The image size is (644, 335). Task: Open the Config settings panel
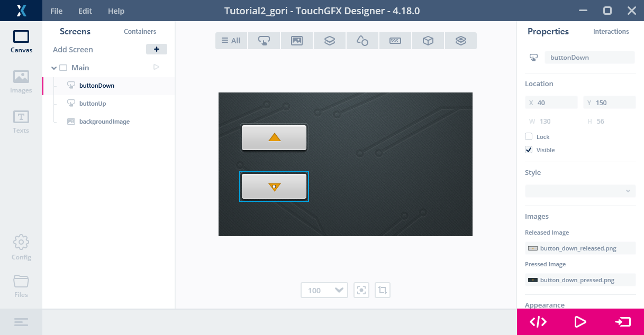tap(21, 248)
